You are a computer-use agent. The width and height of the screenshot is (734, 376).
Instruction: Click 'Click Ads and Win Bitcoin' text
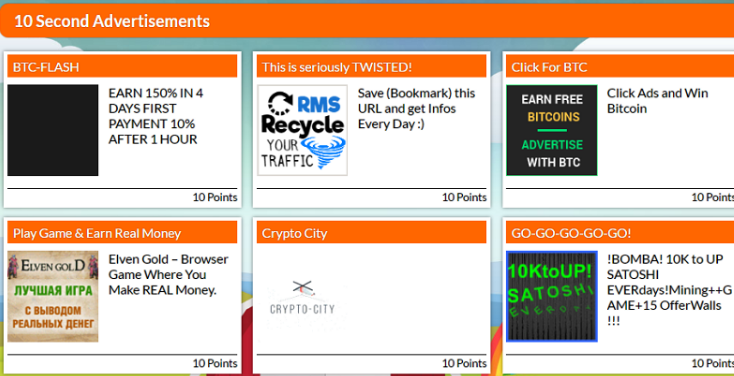658,101
